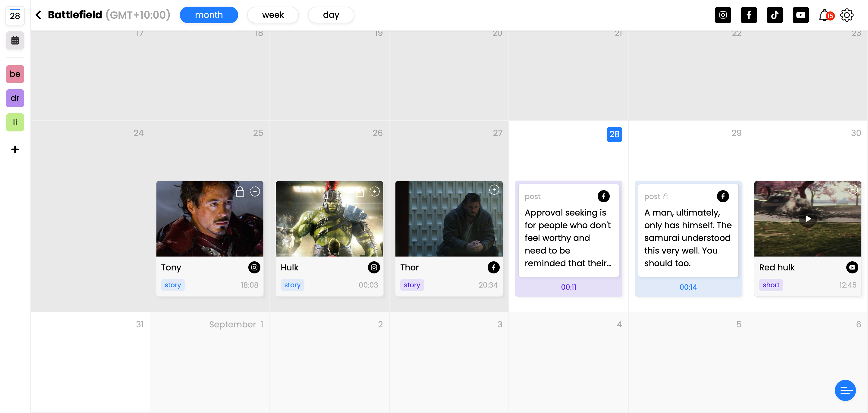Image resolution: width=868 pixels, height=413 pixels.
Task: Open settings using the gear icon
Action: 847,15
